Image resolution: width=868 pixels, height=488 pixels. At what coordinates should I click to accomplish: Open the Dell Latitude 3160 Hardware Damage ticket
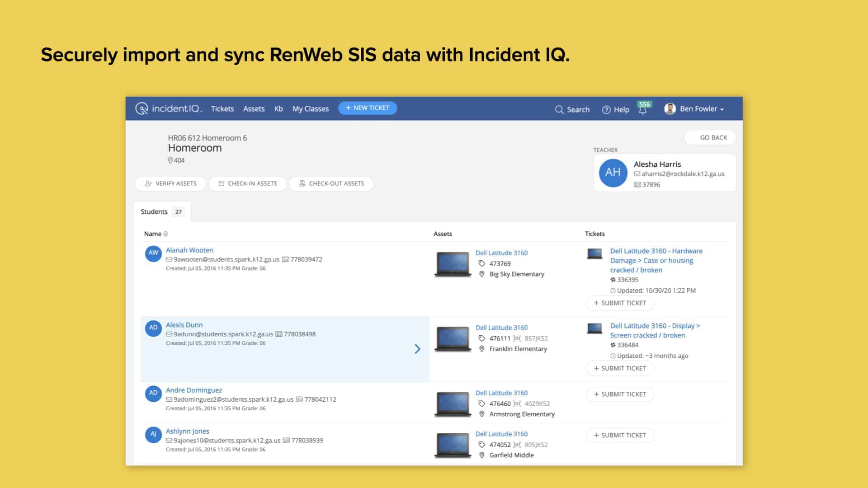click(656, 260)
